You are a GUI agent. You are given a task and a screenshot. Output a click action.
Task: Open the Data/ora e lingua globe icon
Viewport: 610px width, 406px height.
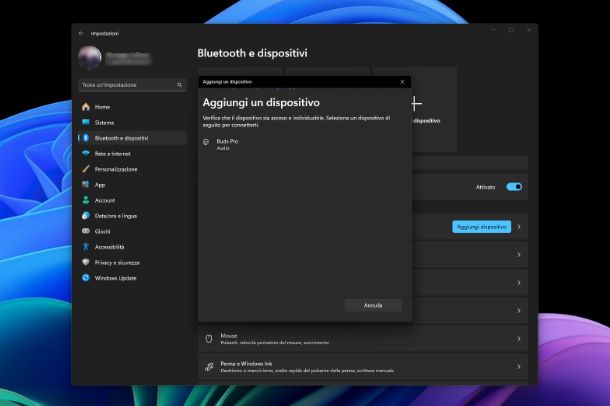click(x=86, y=215)
